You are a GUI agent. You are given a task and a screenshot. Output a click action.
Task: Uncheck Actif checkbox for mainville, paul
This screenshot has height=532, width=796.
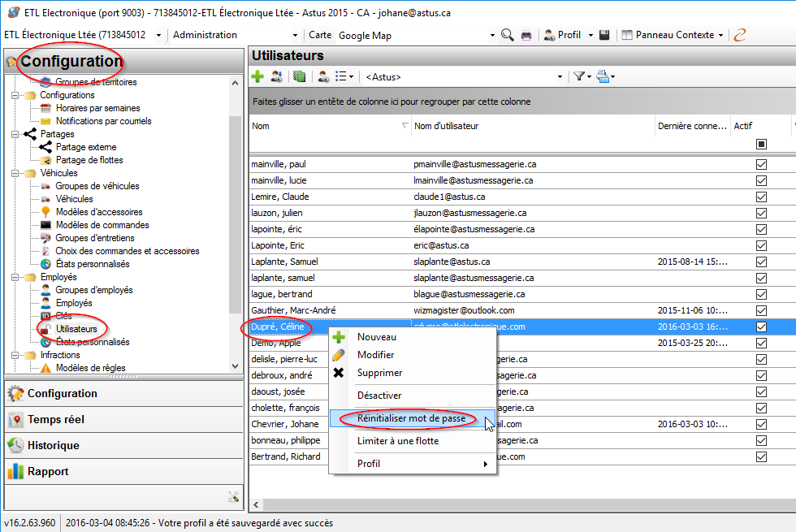(761, 164)
